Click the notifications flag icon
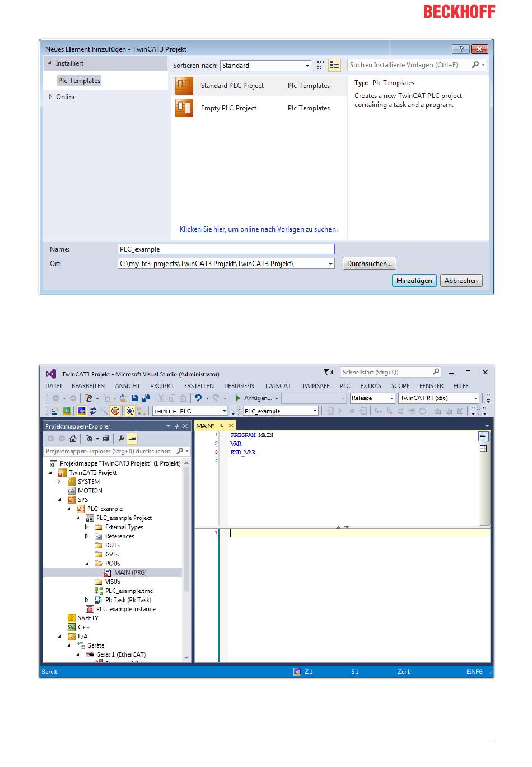The image size is (532, 767). point(328,372)
